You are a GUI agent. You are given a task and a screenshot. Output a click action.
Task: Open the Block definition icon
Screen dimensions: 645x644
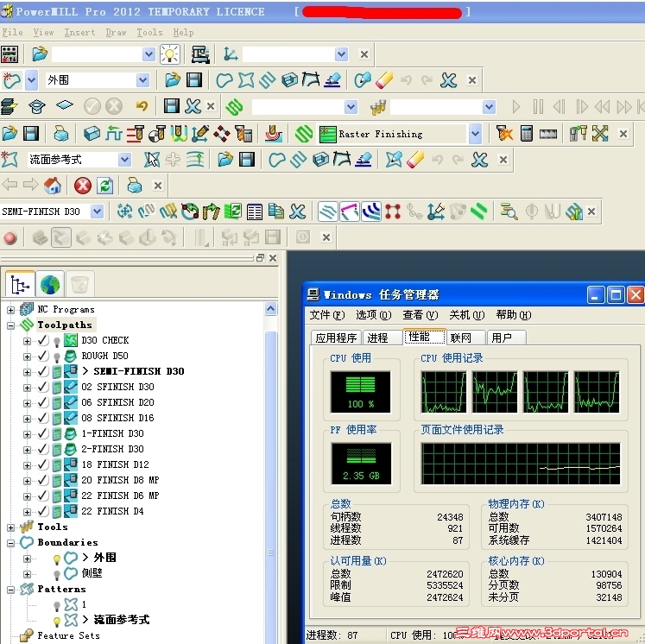(x=92, y=134)
